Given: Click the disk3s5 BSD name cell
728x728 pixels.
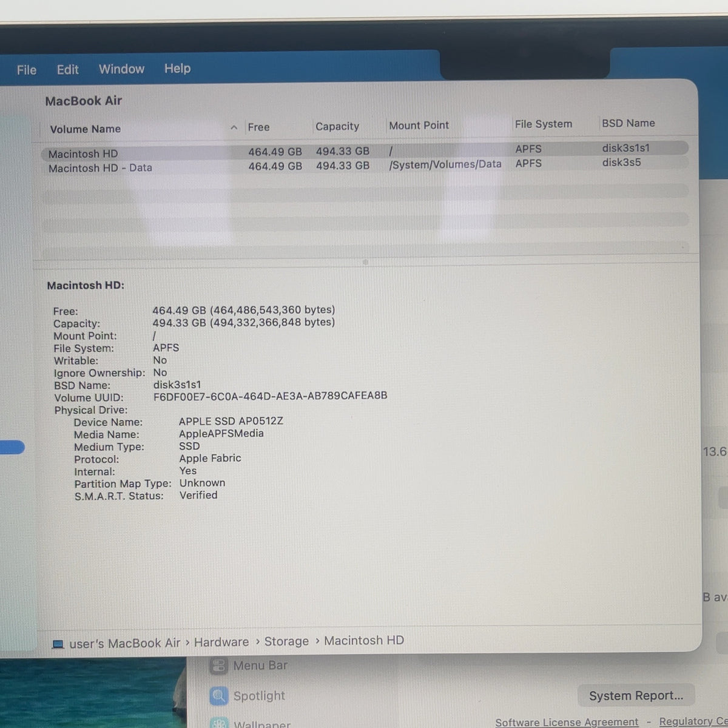Looking at the screenshot, I should point(621,162).
